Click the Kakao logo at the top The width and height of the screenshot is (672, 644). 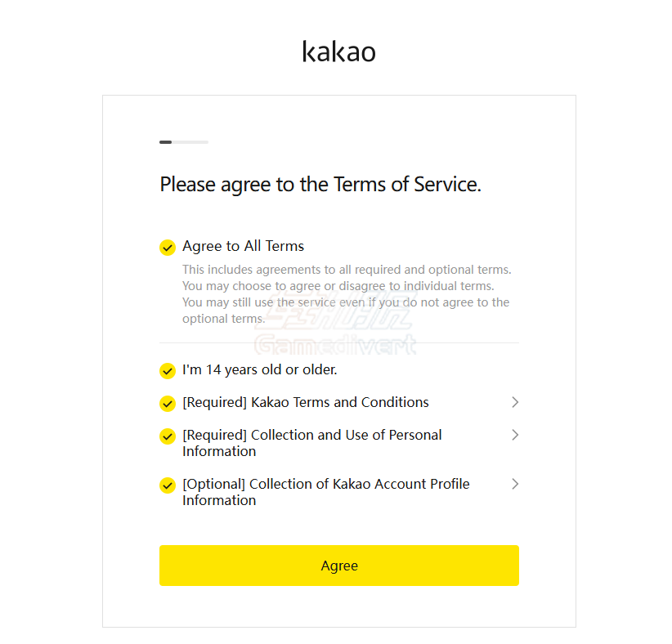[x=338, y=52]
